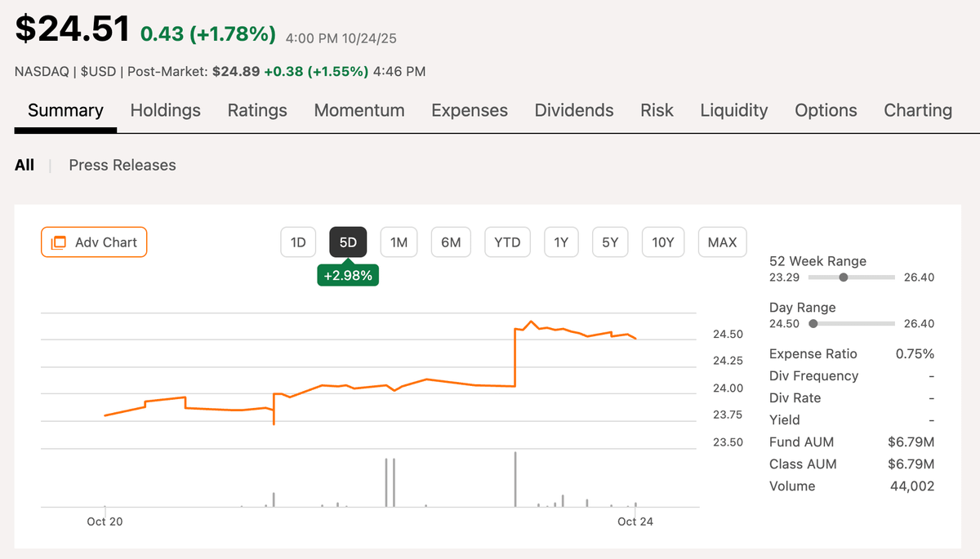Click the 0.43 (+1.78%) daily change
The image size is (980, 559).
pyautogui.click(x=208, y=34)
